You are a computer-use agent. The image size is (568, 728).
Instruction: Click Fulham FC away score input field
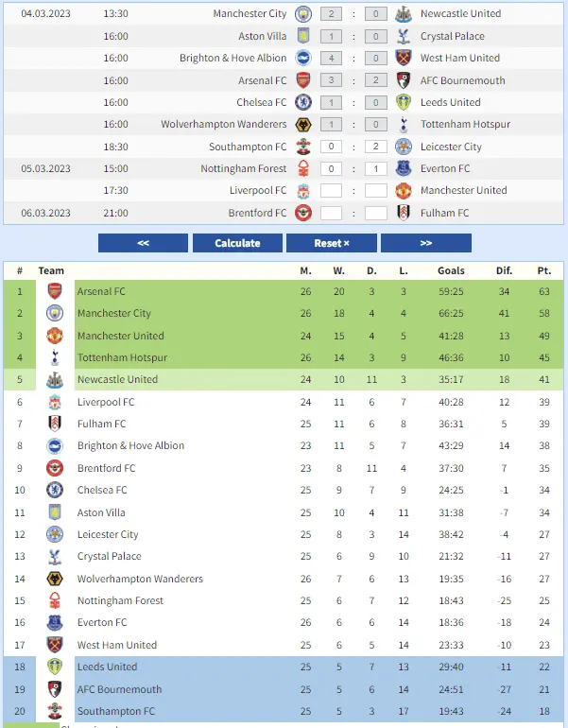(376, 213)
